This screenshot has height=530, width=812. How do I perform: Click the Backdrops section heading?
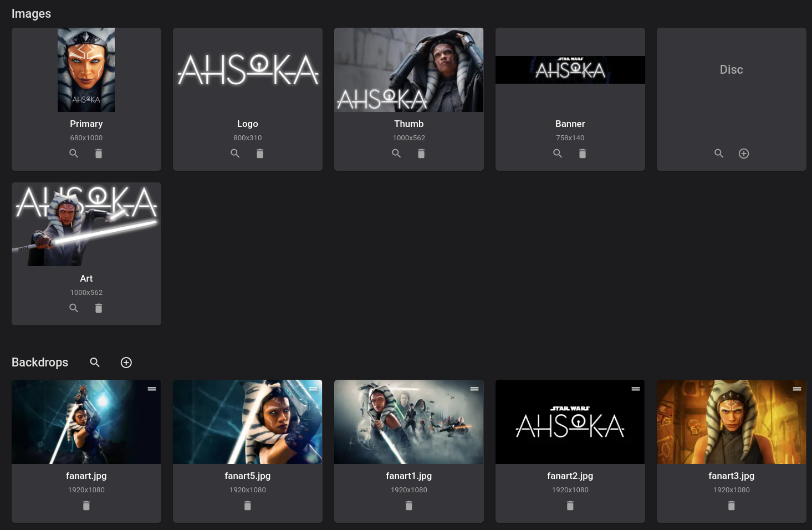pos(40,363)
